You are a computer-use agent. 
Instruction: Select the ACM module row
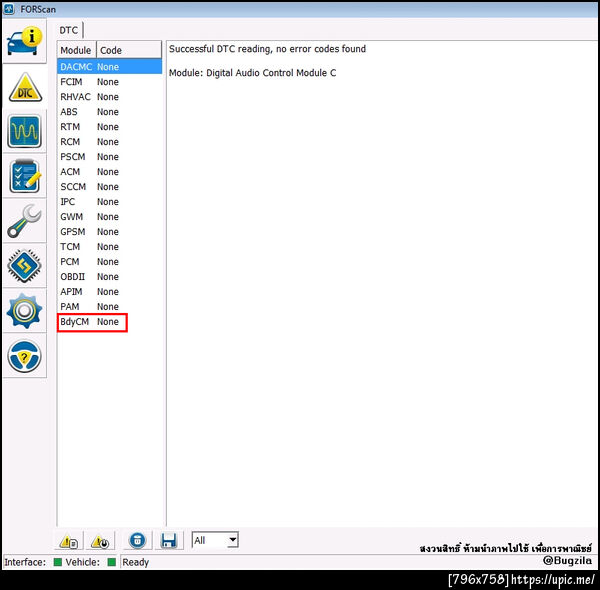pyautogui.click(x=109, y=172)
